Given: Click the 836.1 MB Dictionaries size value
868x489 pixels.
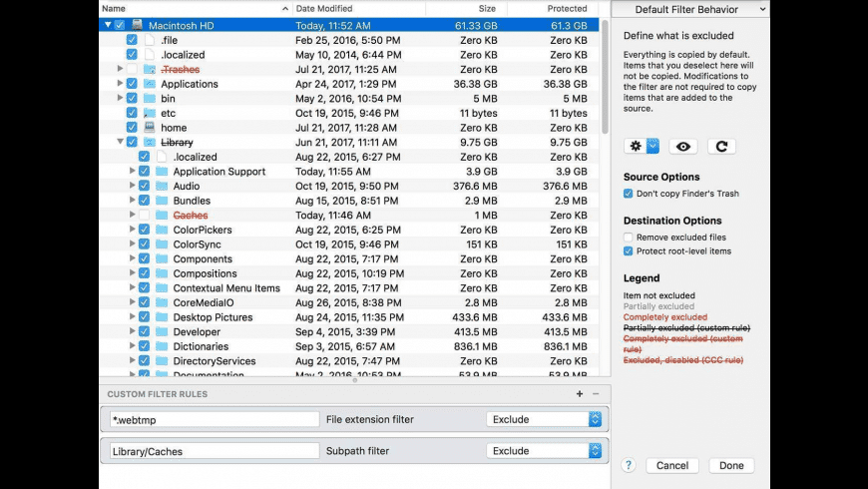Looking at the screenshot, I should (x=475, y=346).
